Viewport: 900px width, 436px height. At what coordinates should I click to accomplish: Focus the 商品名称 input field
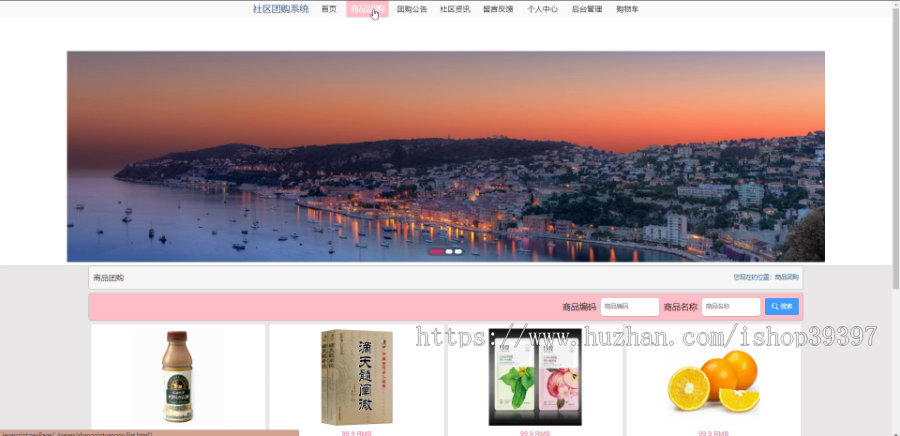coord(731,307)
